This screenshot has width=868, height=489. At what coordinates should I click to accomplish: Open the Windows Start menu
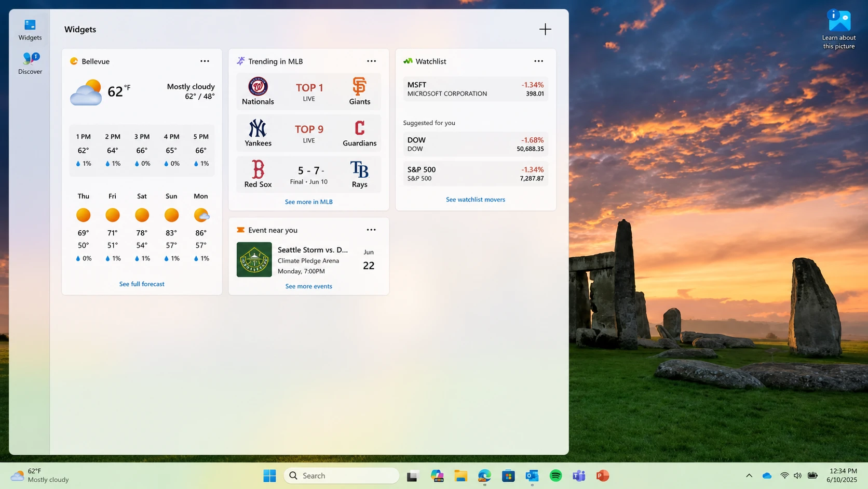coord(269,475)
